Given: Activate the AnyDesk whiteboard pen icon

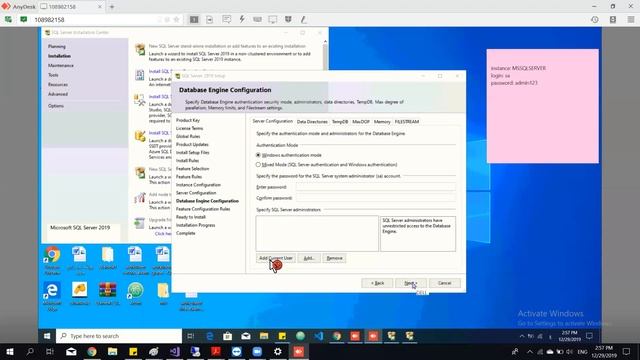Looking at the screenshot, I should [x=303, y=19].
